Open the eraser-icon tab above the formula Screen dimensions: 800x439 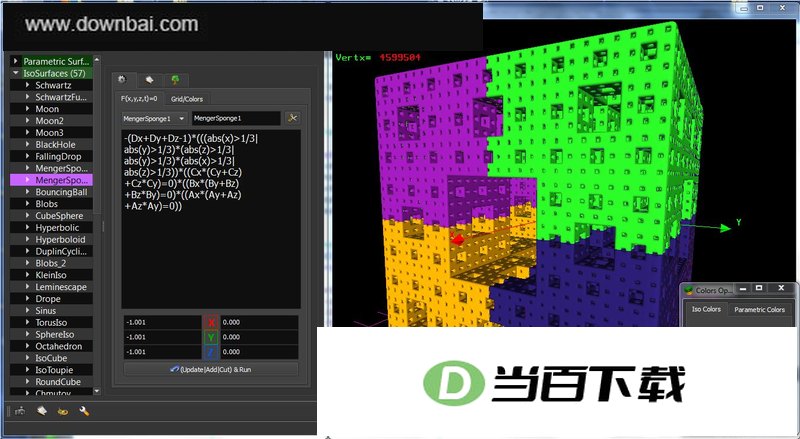149,80
